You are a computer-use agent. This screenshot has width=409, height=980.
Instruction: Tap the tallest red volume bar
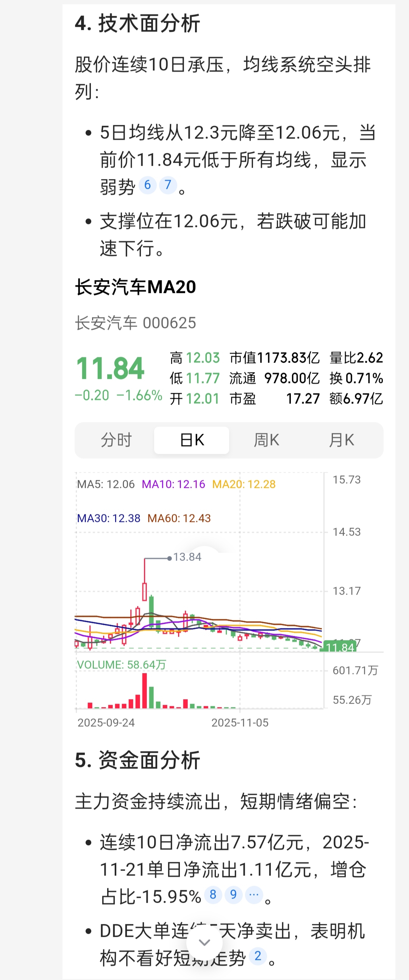145,690
